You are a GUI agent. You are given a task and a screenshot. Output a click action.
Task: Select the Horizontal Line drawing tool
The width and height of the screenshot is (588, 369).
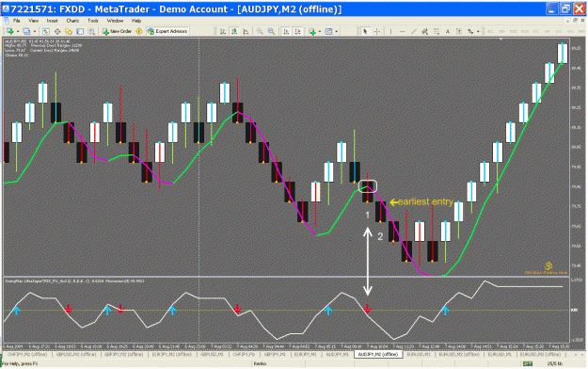(403, 31)
